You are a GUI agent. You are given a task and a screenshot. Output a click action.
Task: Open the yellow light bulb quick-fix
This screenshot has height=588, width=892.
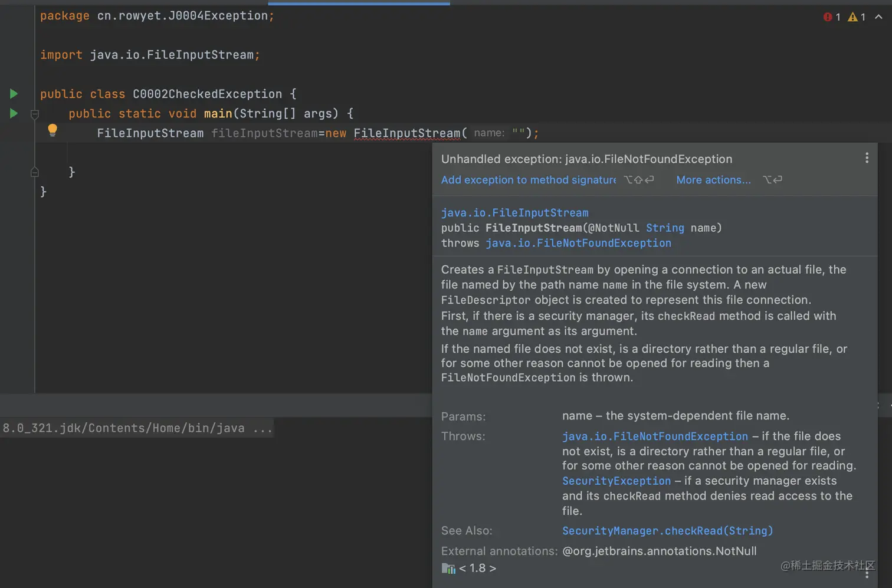pyautogui.click(x=53, y=130)
